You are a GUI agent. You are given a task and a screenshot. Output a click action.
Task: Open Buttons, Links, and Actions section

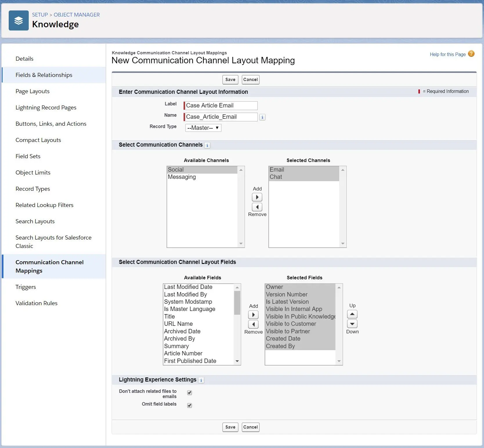(x=54, y=124)
